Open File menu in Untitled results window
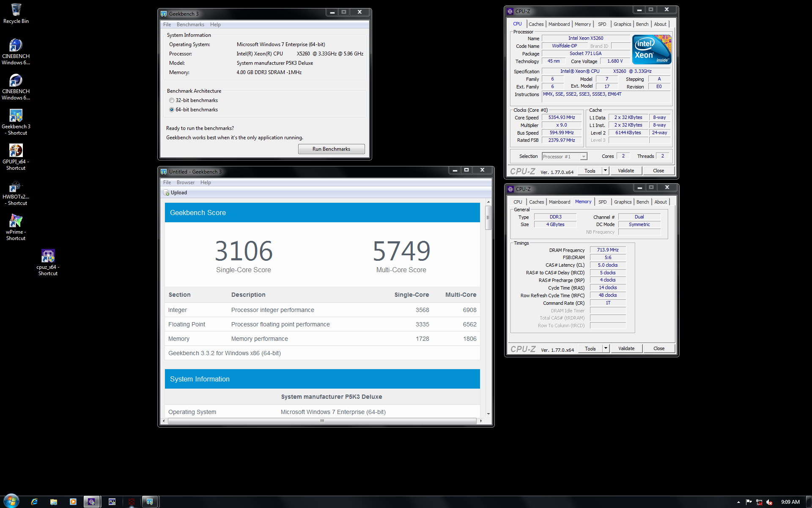The image size is (812, 508). point(167,182)
